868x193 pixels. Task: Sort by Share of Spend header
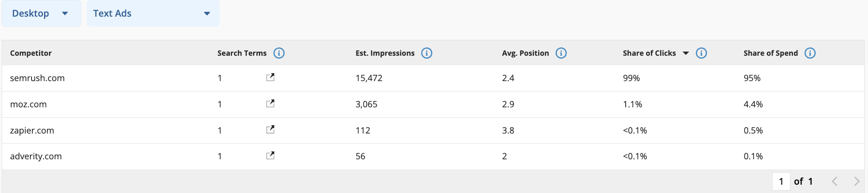770,53
